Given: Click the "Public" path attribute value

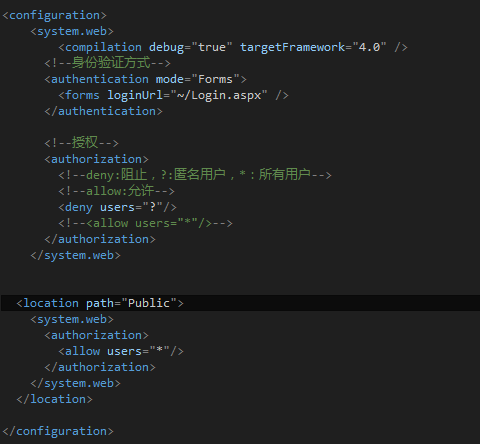Looking at the screenshot, I should 149,303.
